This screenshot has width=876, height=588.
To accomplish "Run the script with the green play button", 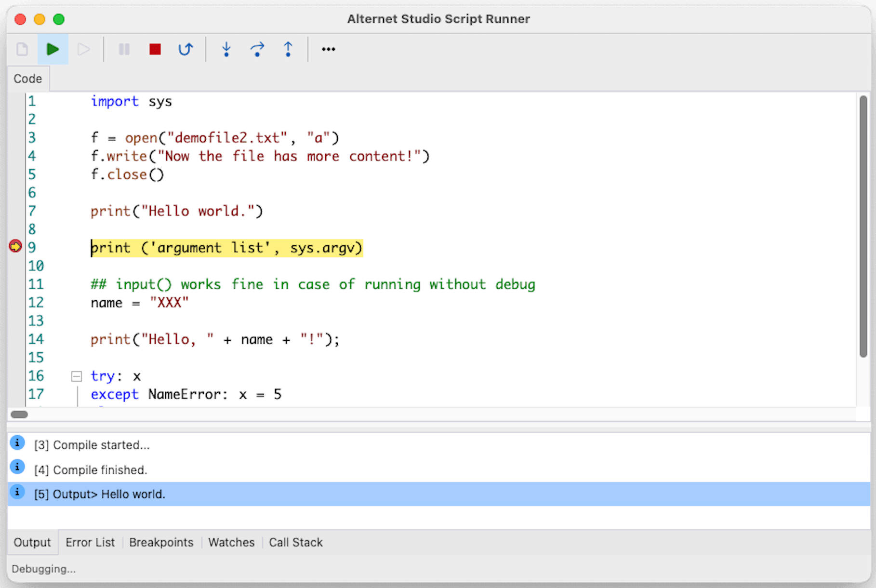I will 53,49.
